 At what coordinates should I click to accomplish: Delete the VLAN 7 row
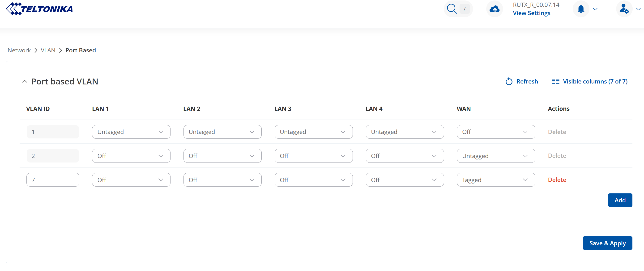point(557,180)
